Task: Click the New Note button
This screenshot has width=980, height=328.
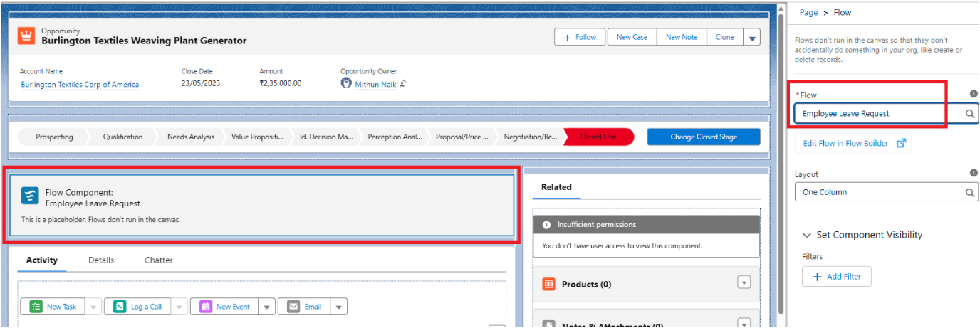Action: point(682,37)
